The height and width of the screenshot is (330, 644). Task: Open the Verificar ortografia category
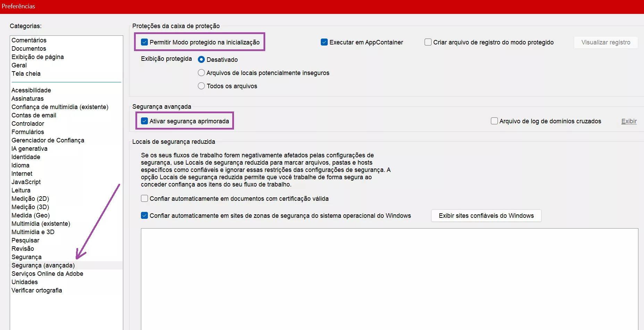coord(36,290)
